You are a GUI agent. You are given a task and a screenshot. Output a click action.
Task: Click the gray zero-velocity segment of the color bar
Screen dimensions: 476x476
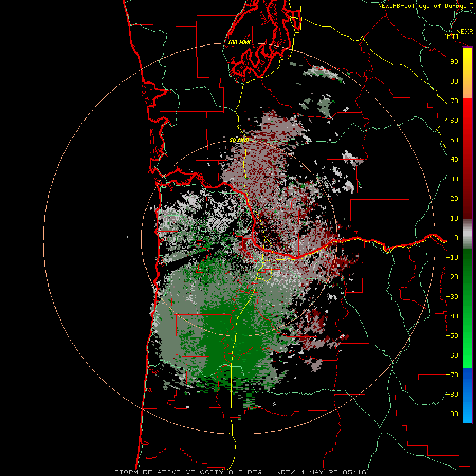[x=467, y=234]
